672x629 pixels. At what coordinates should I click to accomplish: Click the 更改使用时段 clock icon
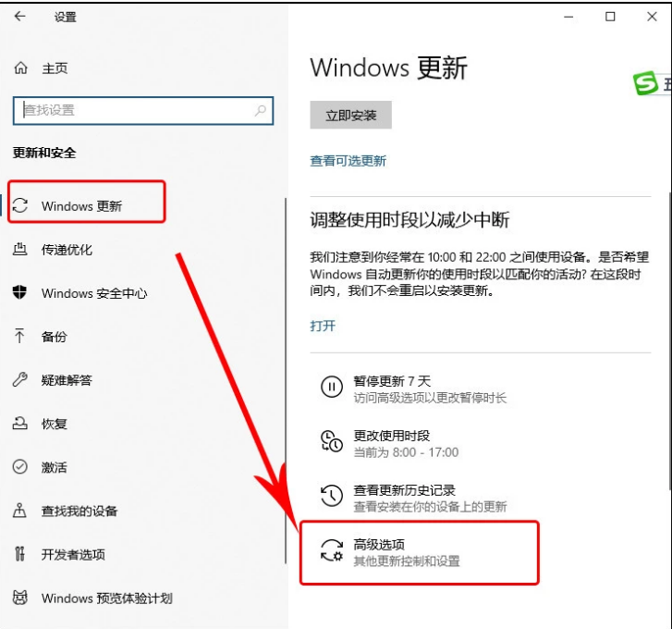[x=331, y=441]
